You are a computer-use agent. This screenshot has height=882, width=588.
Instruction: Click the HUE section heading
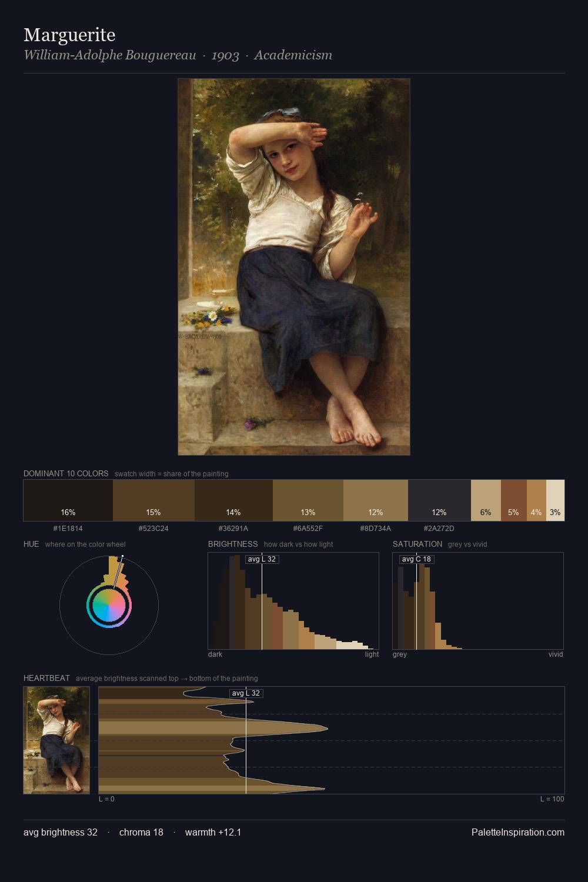tap(31, 544)
